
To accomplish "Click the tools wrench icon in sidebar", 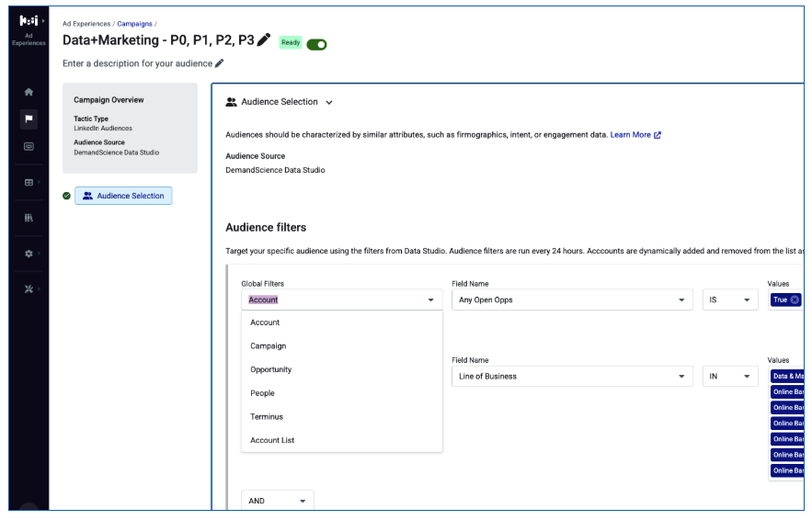I will click(29, 288).
